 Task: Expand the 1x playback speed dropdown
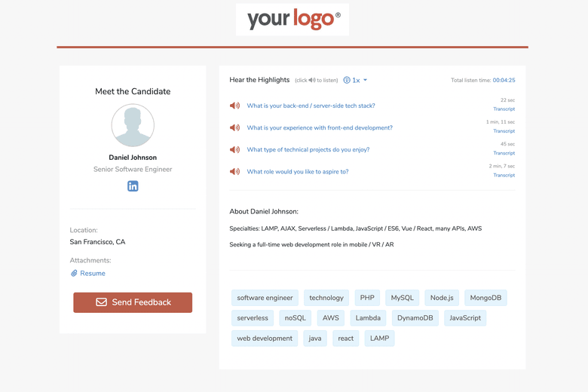[360, 80]
